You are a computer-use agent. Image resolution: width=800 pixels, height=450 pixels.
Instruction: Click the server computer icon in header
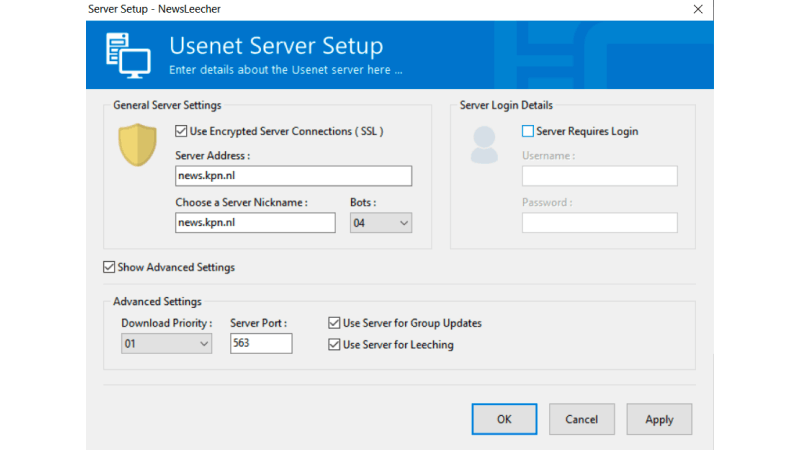point(128,55)
